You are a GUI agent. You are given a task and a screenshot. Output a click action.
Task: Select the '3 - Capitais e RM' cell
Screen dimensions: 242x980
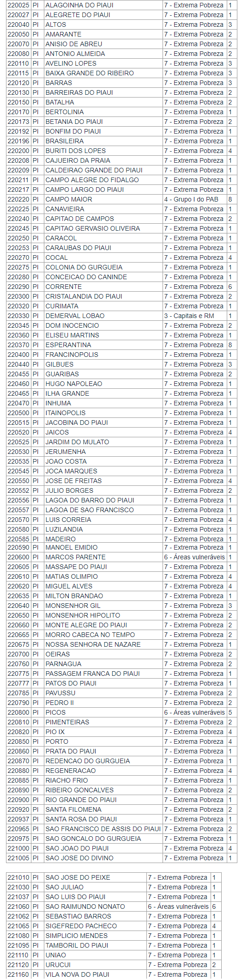pyautogui.click(x=194, y=316)
